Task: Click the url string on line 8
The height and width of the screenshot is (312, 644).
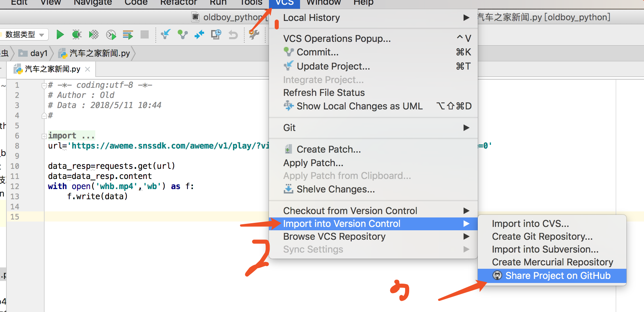Action: point(169,146)
